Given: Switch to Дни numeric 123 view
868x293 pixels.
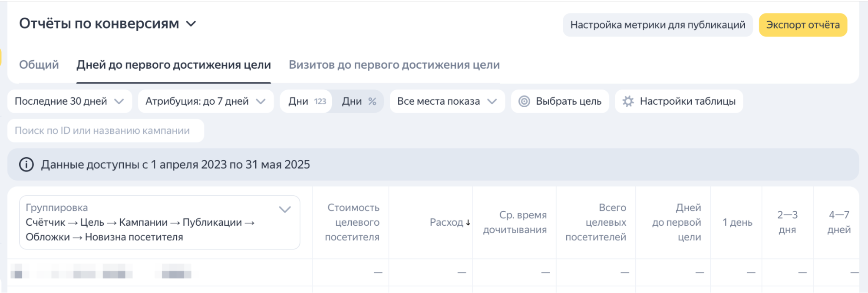Looking at the screenshot, I should tap(307, 101).
